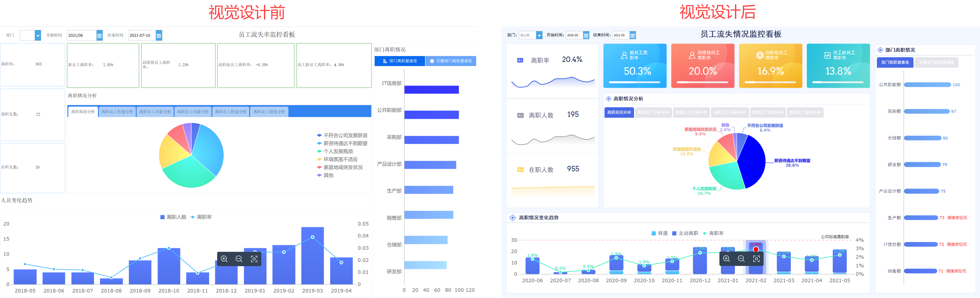Click calendar icon next to 2021-07-10 end date
Screen dimensions: 980x298
pos(159,35)
